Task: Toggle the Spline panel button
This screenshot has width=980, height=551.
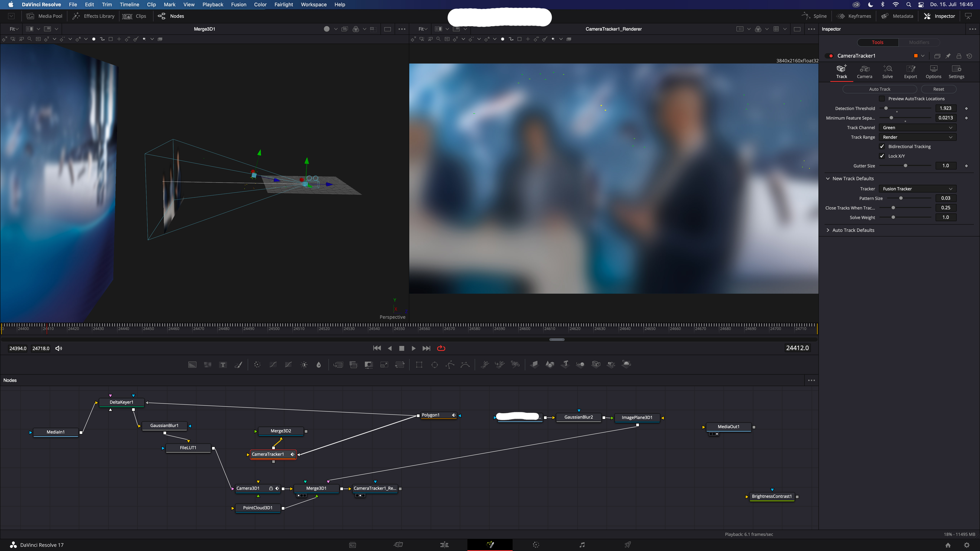Action: click(814, 16)
